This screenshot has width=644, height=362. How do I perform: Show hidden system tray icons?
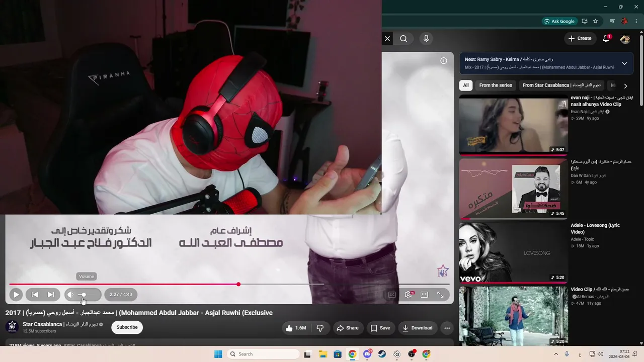pyautogui.click(x=556, y=354)
